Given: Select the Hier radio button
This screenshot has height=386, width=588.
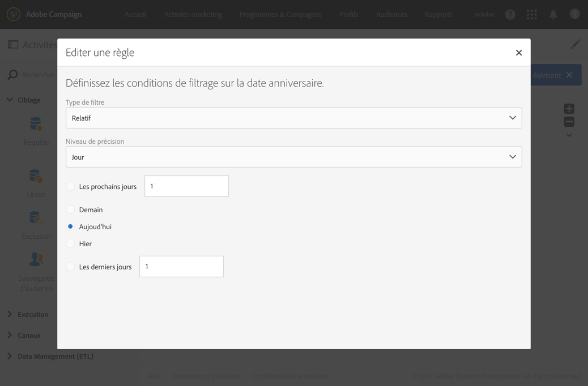Looking at the screenshot, I should pyautogui.click(x=70, y=243).
